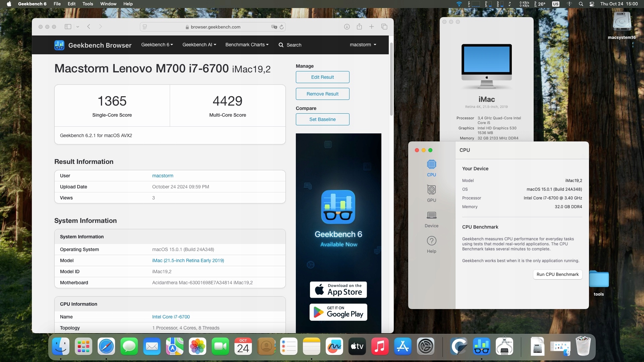Viewport: 644px width, 362px height.
Task: Click the Geekbench Browser logo
Action: pyautogui.click(x=93, y=45)
